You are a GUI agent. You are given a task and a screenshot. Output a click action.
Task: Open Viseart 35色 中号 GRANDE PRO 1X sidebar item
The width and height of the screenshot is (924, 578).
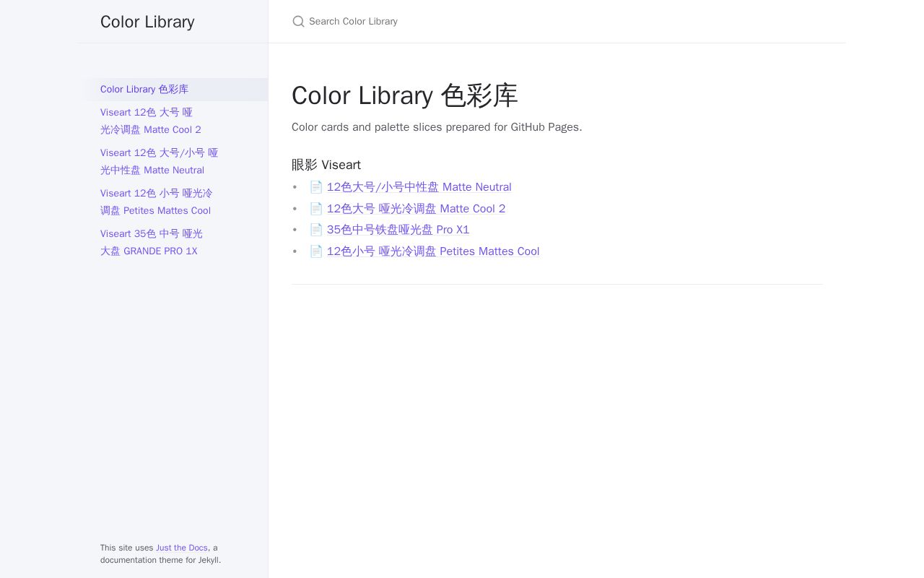click(173, 243)
